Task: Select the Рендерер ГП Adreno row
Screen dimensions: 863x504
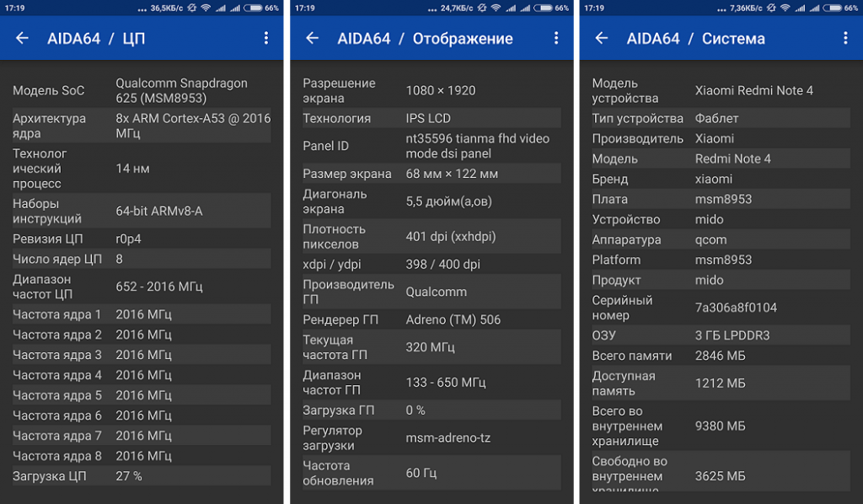Action: [x=431, y=319]
